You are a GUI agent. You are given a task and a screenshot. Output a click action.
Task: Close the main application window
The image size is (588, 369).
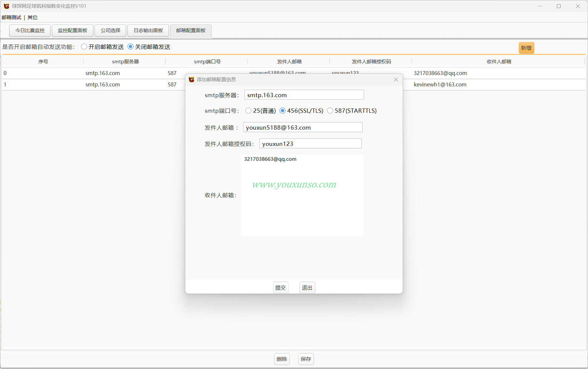coord(578,6)
